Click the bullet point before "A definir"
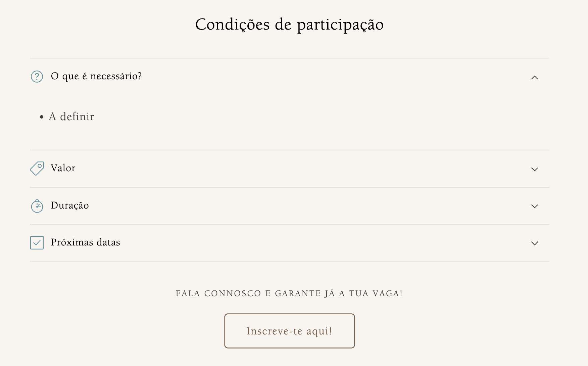Image resolution: width=588 pixels, height=366 pixels. click(42, 117)
